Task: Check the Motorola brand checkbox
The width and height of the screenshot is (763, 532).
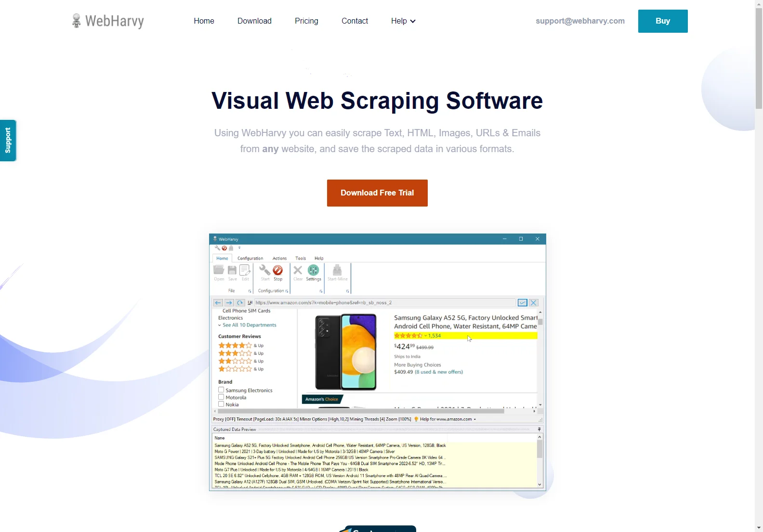Action: 221,397
